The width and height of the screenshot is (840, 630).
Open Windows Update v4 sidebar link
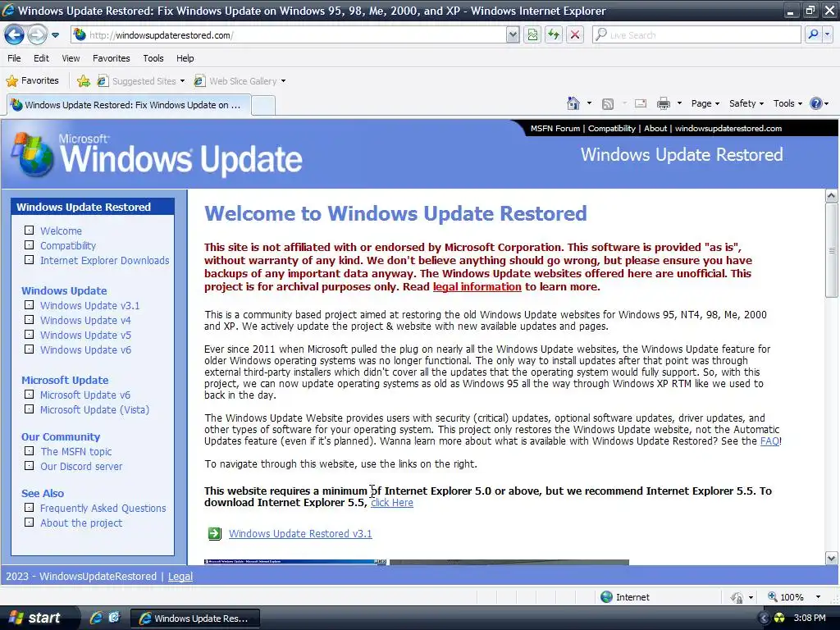[85, 321]
